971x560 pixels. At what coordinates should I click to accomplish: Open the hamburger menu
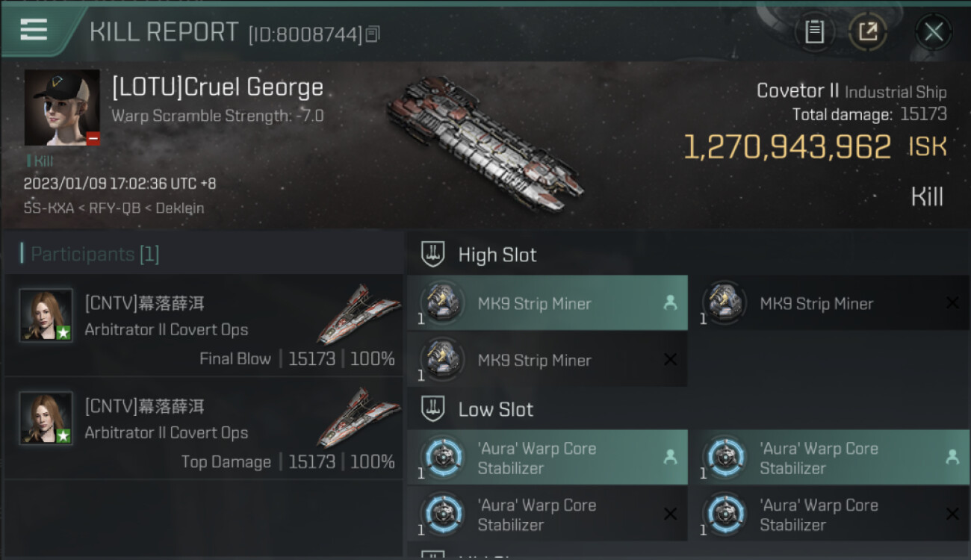(x=34, y=30)
